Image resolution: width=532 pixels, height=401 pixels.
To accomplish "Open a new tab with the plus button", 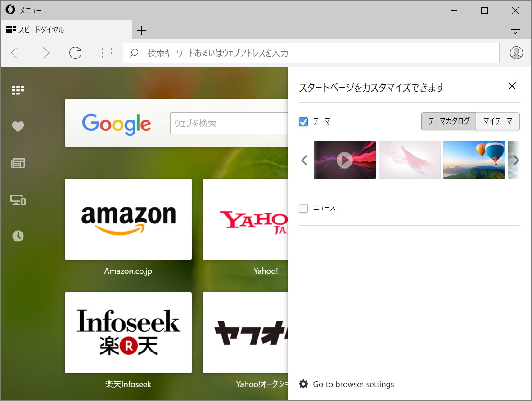I will (142, 29).
